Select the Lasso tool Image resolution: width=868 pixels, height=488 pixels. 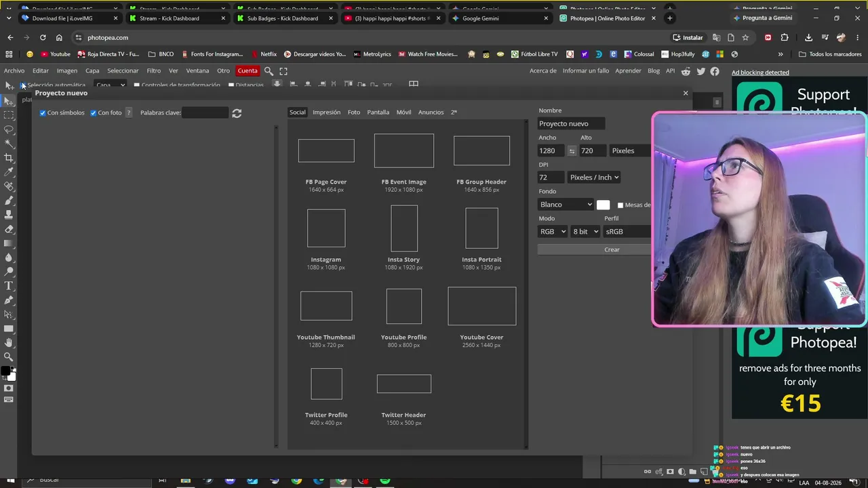[9, 129]
